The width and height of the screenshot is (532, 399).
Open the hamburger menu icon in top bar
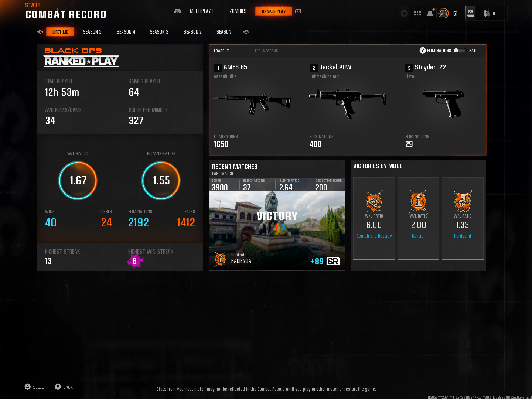[x=404, y=13]
